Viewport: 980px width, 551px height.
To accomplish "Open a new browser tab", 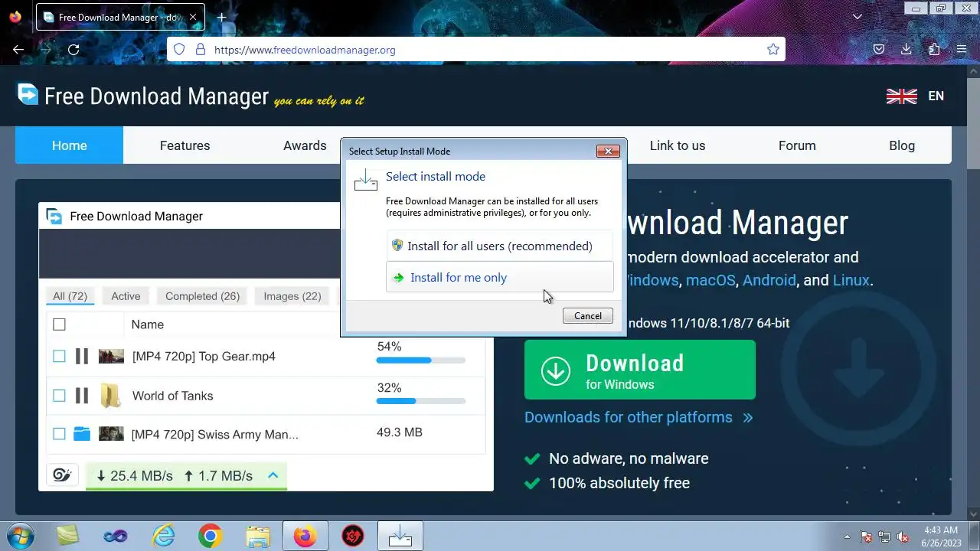I will pyautogui.click(x=221, y=17).
